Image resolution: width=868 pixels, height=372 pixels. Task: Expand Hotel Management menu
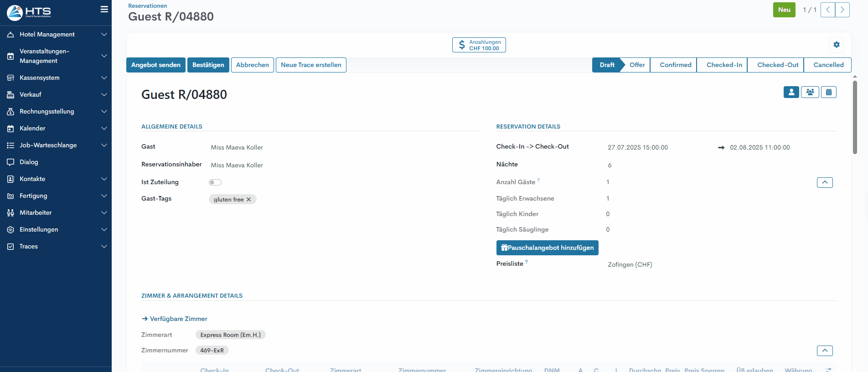pos(56,35)
